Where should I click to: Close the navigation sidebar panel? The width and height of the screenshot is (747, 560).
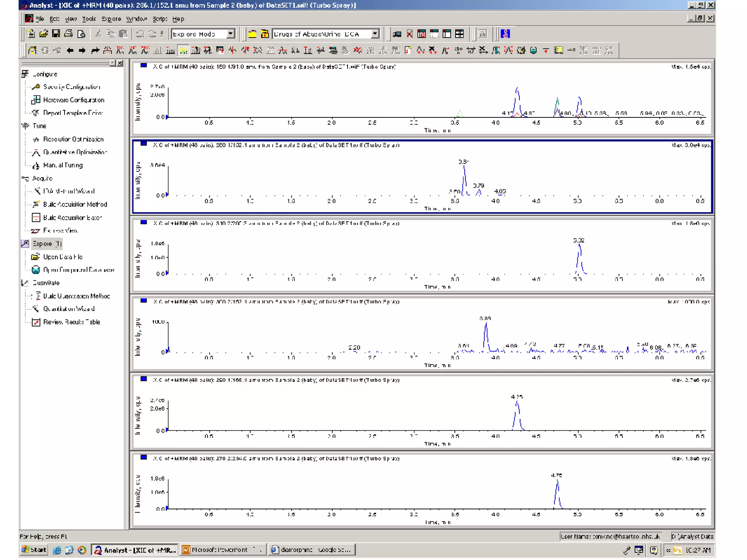(x=120, y=63)
